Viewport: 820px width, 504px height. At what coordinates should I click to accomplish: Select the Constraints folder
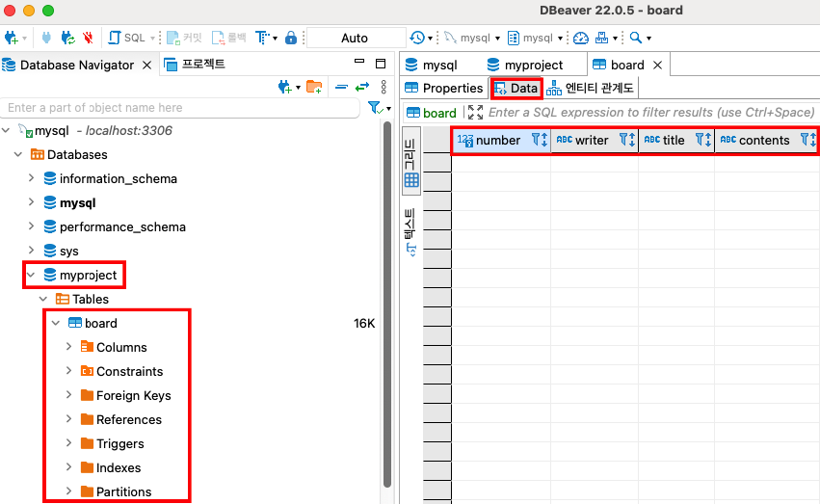coord(121,371)
